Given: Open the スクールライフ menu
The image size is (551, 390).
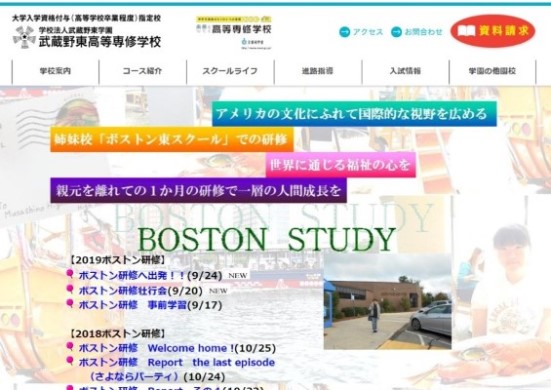Looking at the screenshot, I should click(230, 71).
